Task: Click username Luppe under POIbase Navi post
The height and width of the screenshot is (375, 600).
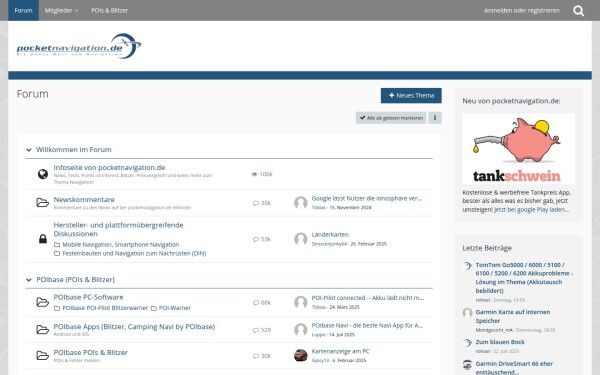Action: tap(318, 334)
